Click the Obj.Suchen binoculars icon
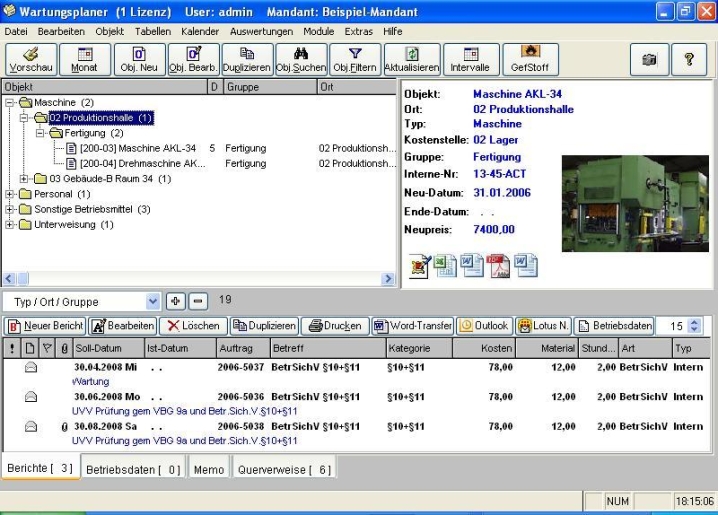718x515 pixels. 301,60
